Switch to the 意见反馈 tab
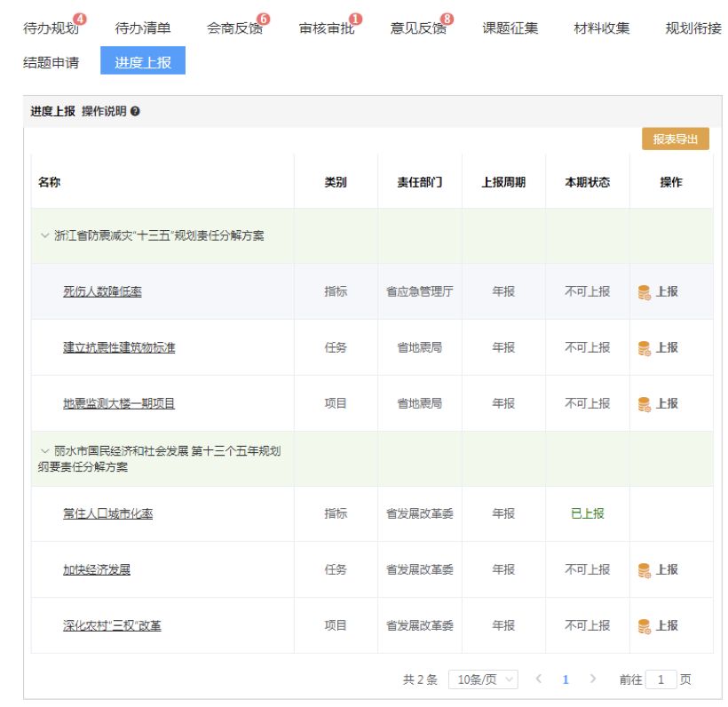Screen dimensions: 728x707 point(418,28)
